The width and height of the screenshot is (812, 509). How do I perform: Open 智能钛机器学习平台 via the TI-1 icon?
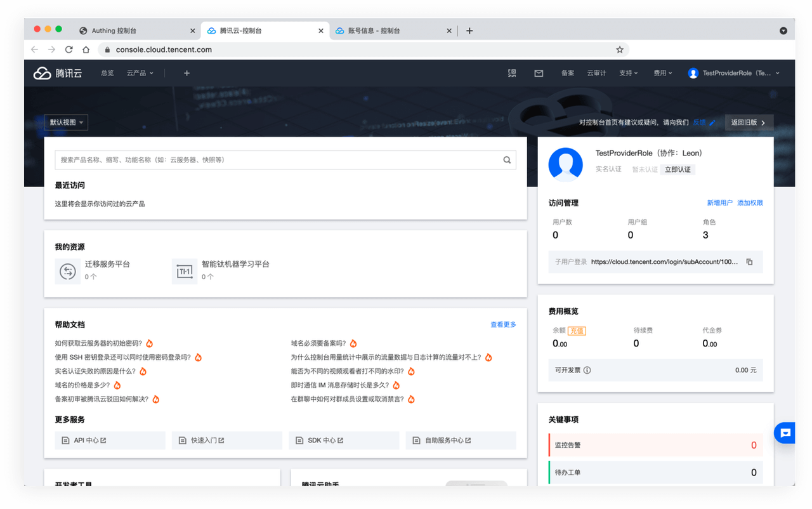pos(185,271)
